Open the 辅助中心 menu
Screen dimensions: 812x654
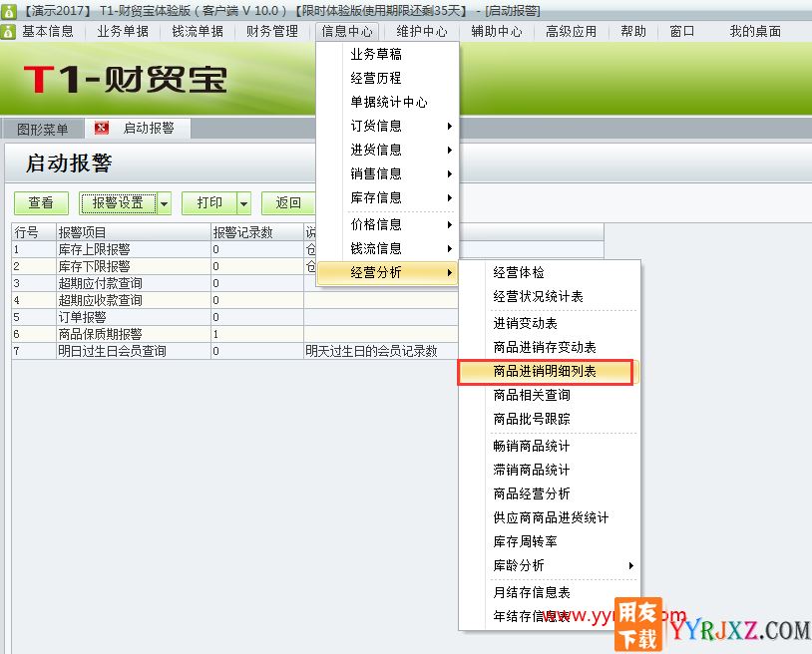tap(497, 32)
